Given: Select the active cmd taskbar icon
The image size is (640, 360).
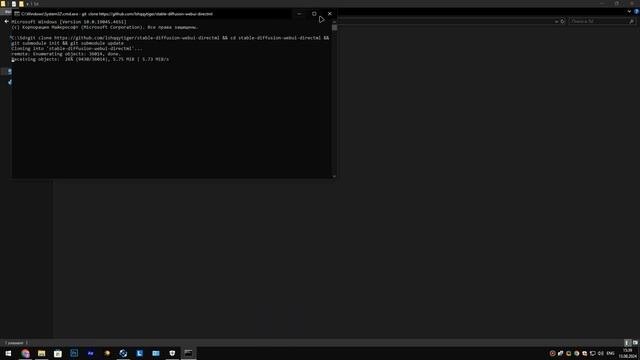Looking at the screenshot, I should point(189,353).
